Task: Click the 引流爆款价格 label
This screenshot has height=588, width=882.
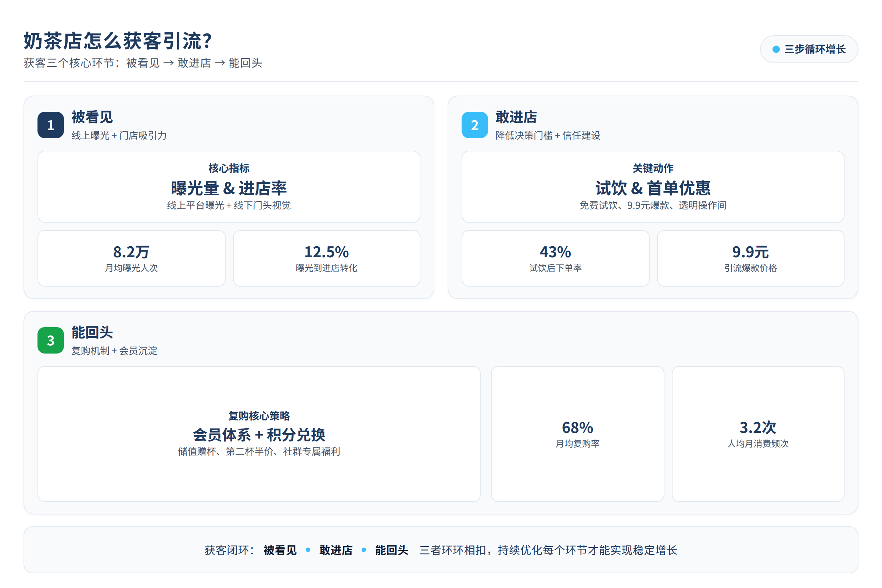Action: (751, 268)
